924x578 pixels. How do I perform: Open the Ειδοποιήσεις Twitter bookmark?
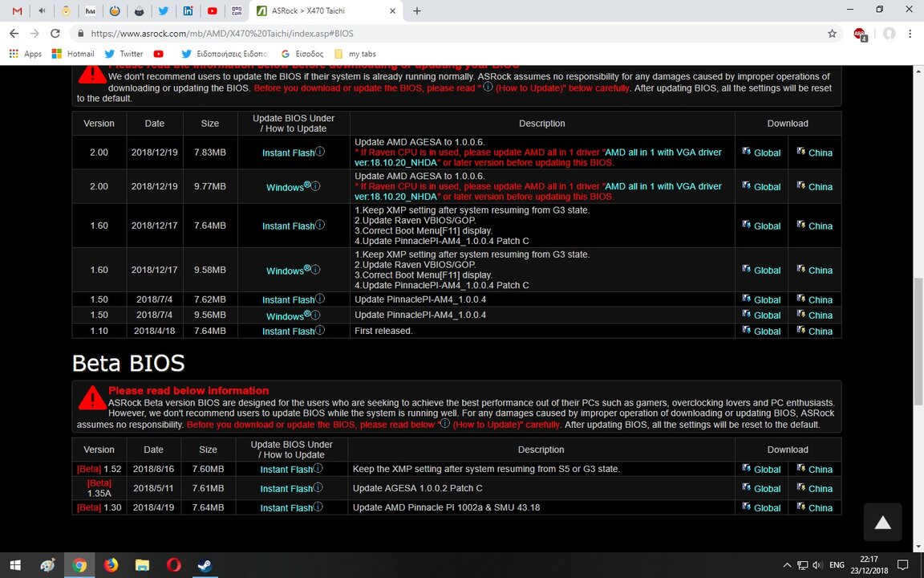click(224, 54)
